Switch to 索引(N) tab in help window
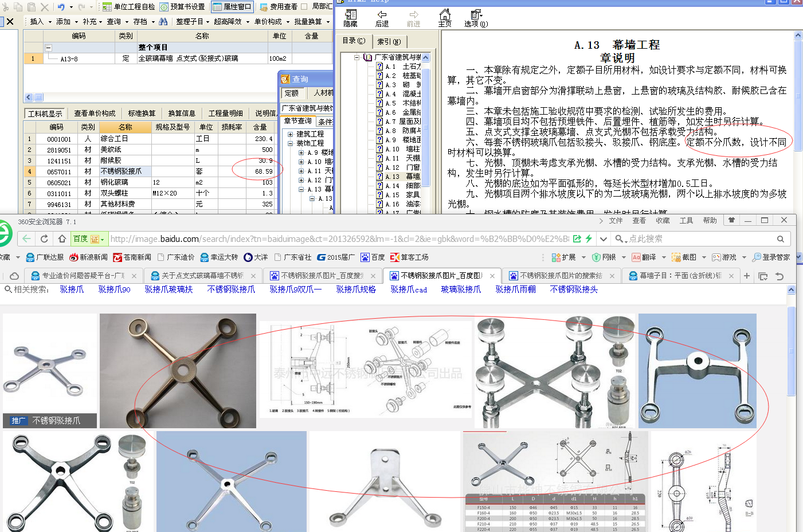 point(389,41)
